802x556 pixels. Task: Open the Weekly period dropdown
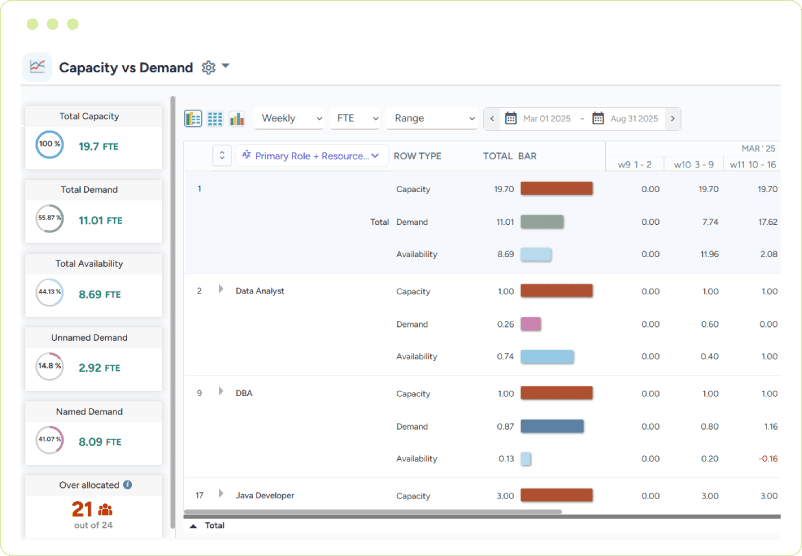pos(289,118)
